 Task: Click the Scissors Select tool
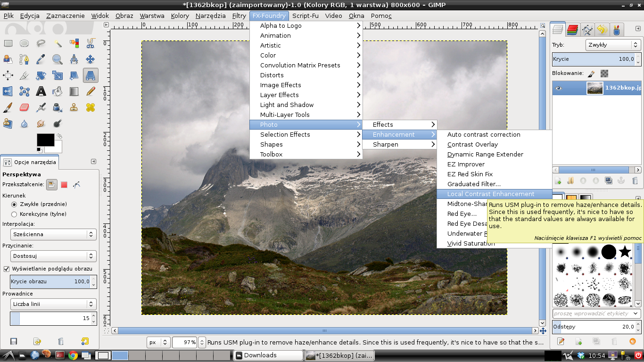(91, 43)
